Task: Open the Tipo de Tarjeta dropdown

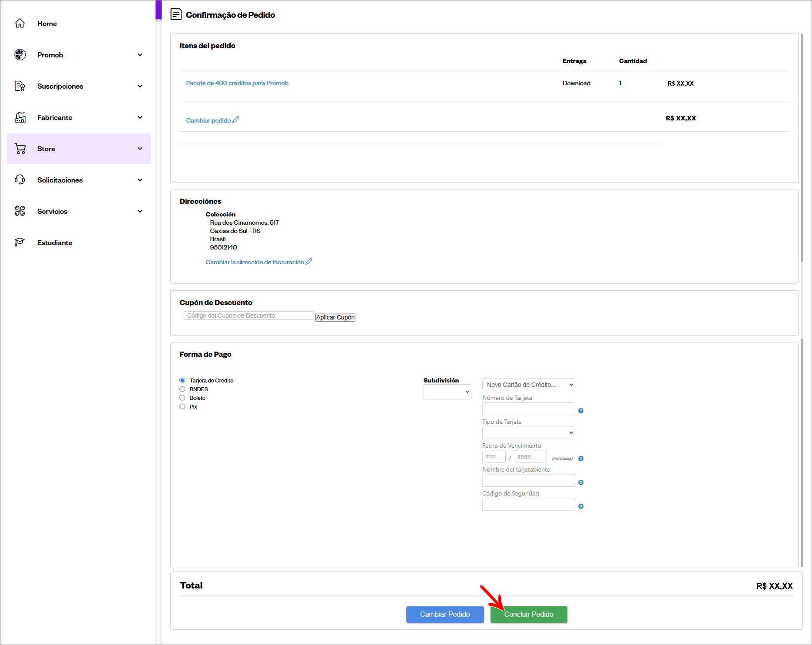Action: [x=528, y=432]
